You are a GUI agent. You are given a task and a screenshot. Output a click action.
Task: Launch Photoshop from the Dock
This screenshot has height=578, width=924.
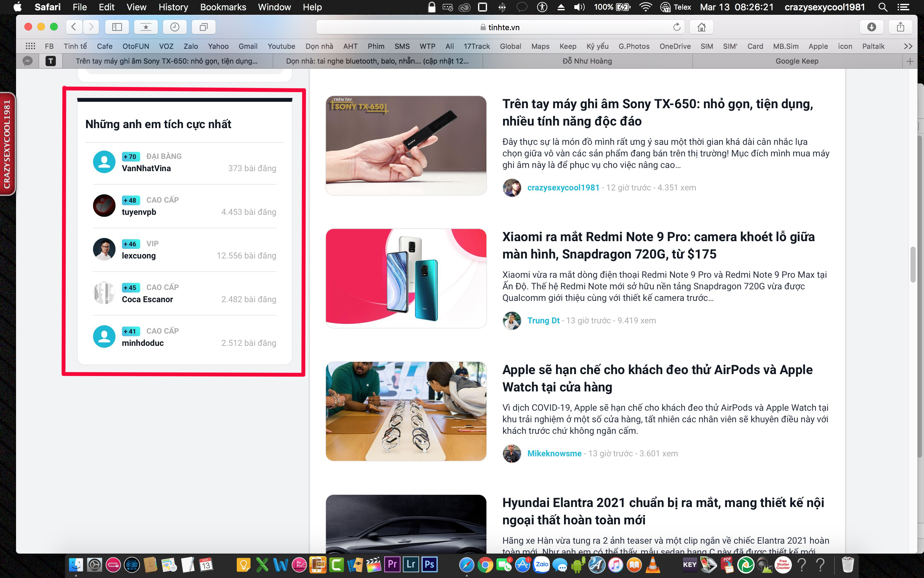(430, 564)
